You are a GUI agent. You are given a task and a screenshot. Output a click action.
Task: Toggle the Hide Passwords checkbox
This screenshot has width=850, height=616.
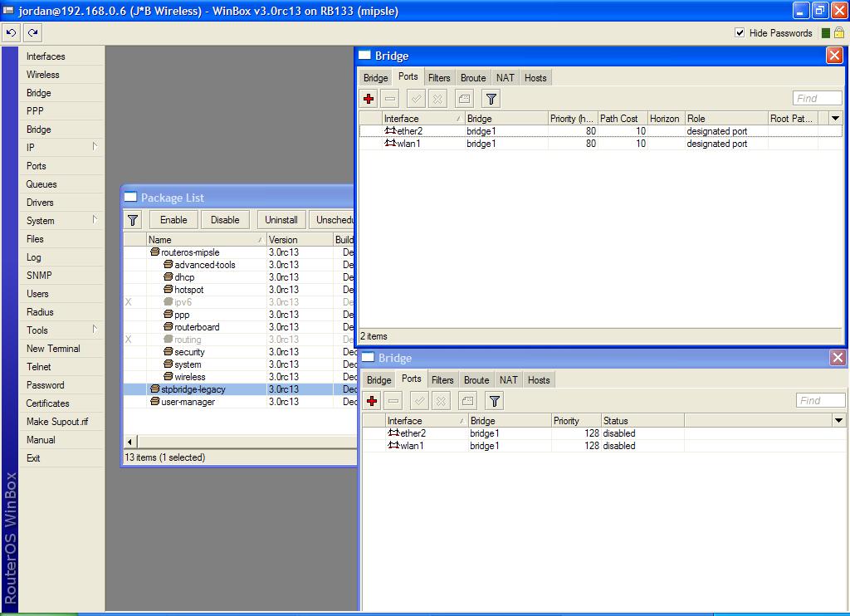[x=740, y=32]
